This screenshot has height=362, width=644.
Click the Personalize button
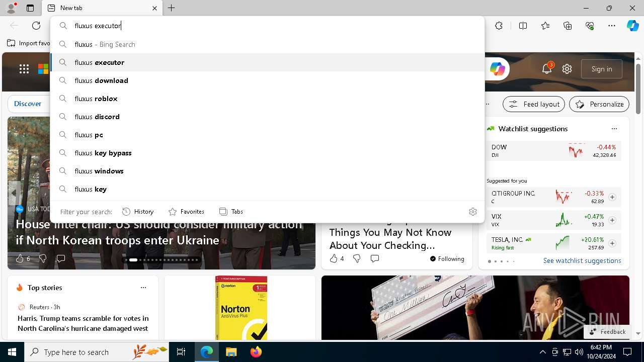point(599,104)
